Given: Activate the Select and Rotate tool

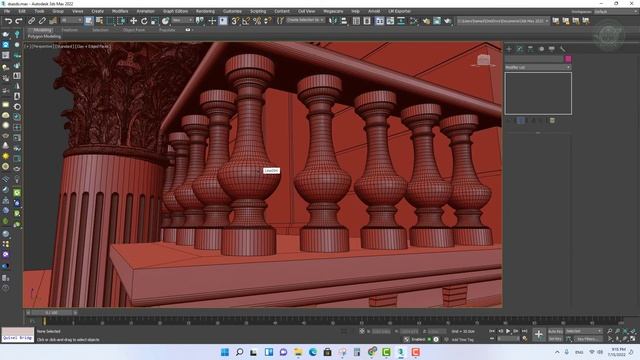Looking at the screenshot, I should (x=144, y=21).
